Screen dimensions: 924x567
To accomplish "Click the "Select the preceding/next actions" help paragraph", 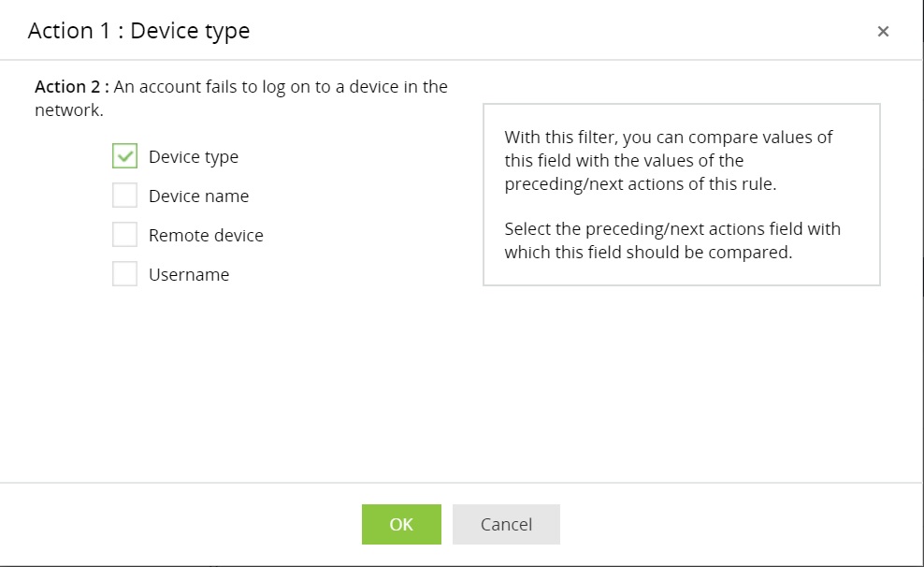I will coord(671,240).
